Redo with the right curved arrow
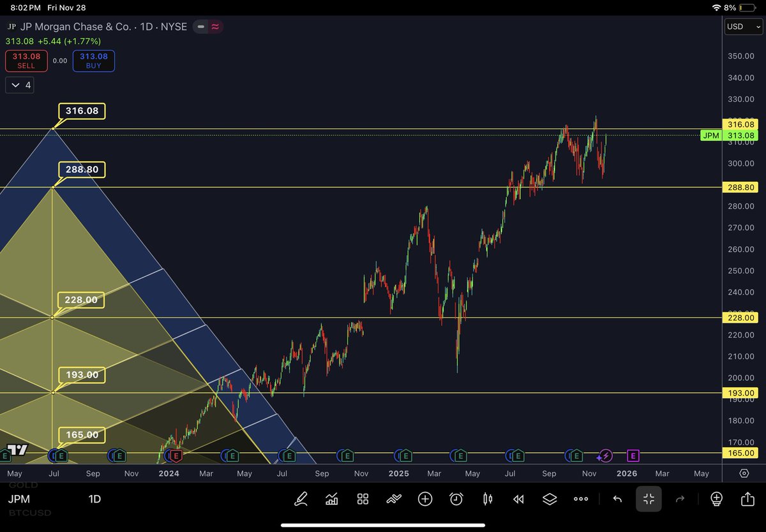Image resolution: width=766 pixels, height=532 pixels. pyautogui.click(x=680, y=499)
